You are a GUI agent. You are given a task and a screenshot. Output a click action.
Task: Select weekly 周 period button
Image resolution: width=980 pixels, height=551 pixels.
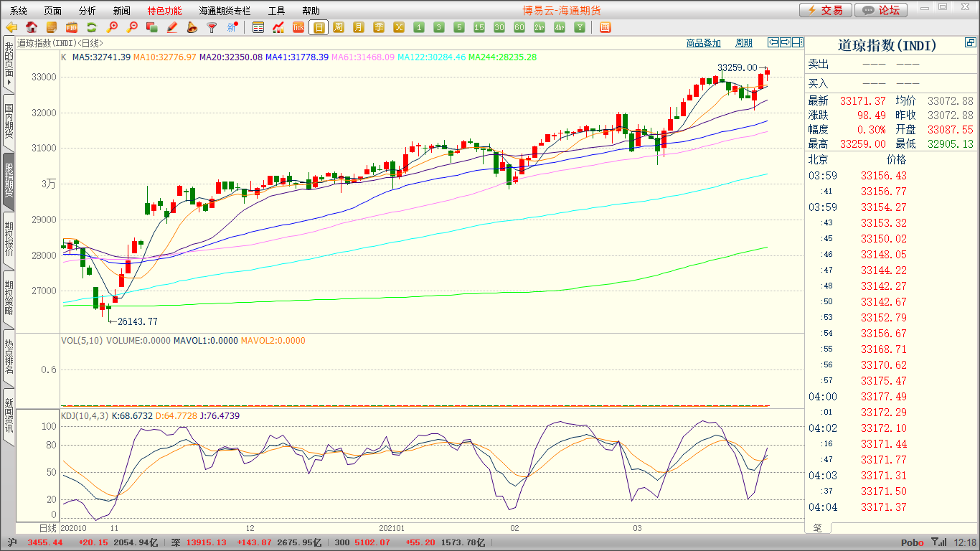coord(339,28)
